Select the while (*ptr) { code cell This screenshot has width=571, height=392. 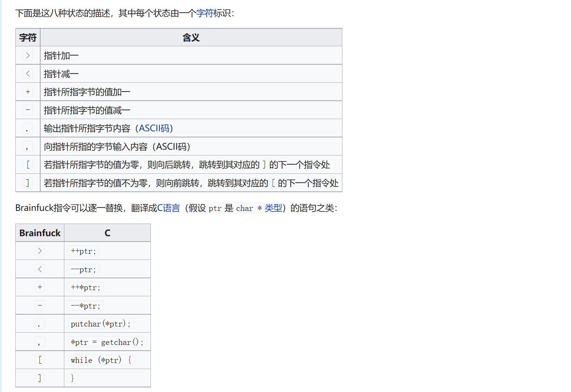(101, 360)
